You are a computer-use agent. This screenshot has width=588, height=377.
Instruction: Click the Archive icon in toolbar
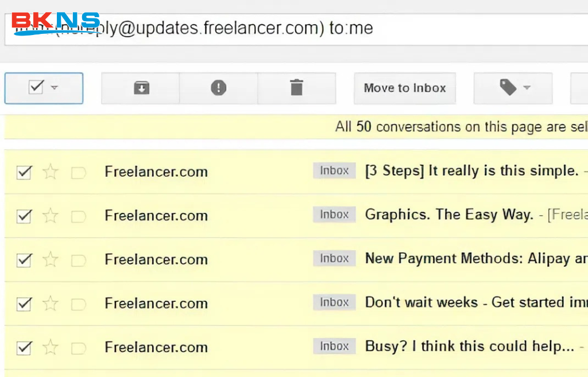[x=141, y=88]
